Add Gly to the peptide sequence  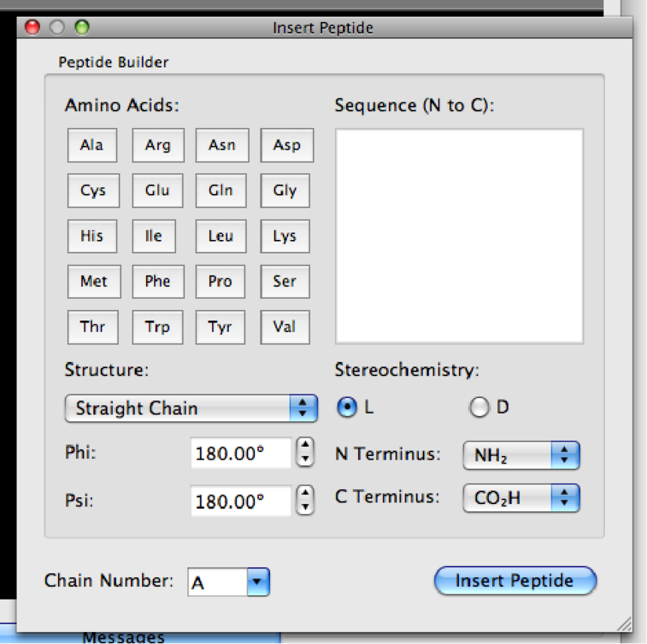coord(285,190)
